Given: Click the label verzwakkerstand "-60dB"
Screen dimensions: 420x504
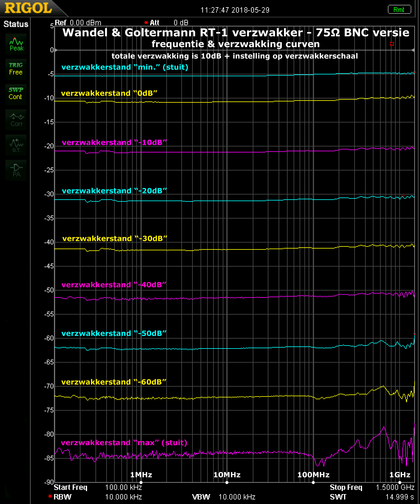Looking at the screenshot, I should (114, 382).
